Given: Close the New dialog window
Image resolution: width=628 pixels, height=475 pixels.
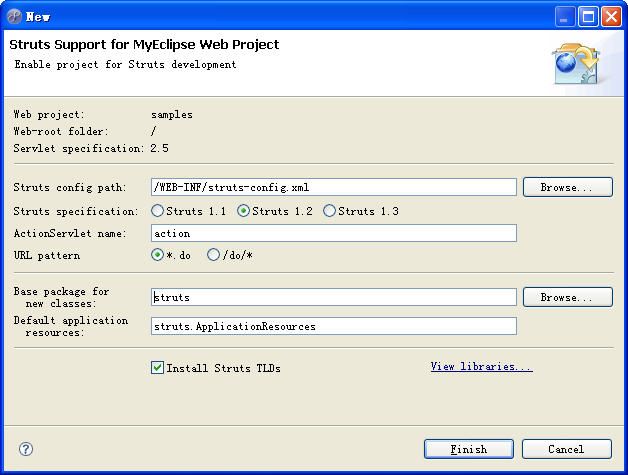Looking at the screenshot, I should pos(612,17).
